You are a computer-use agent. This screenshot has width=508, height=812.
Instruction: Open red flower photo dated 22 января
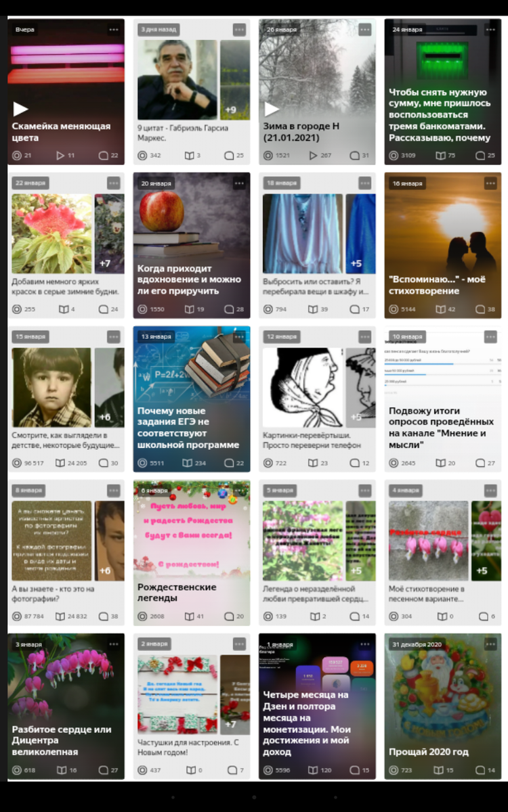(x=51, y=233)
